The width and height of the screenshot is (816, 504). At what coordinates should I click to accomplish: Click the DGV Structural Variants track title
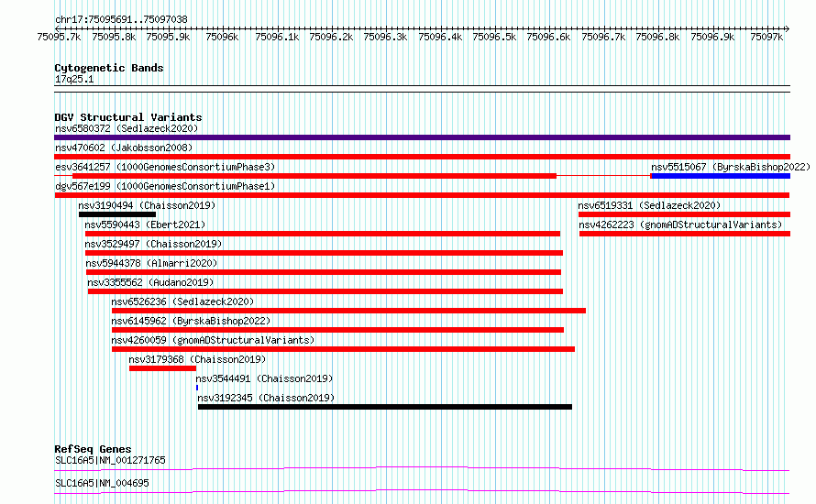(x=128, y=117)
